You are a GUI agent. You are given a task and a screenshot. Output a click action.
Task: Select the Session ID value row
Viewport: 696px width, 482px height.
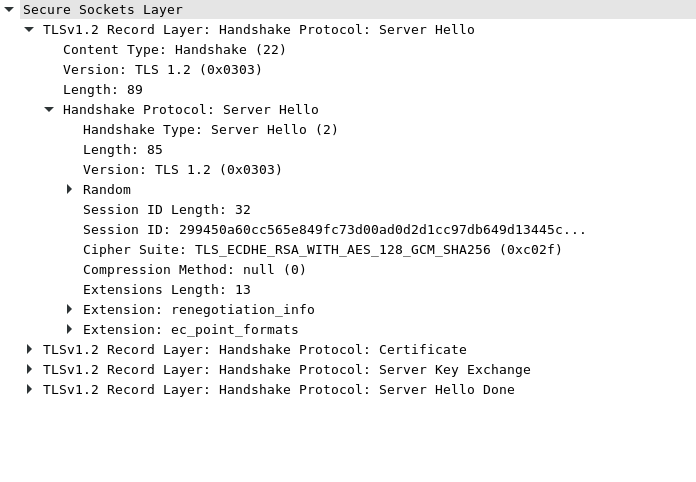coord(334,230)
